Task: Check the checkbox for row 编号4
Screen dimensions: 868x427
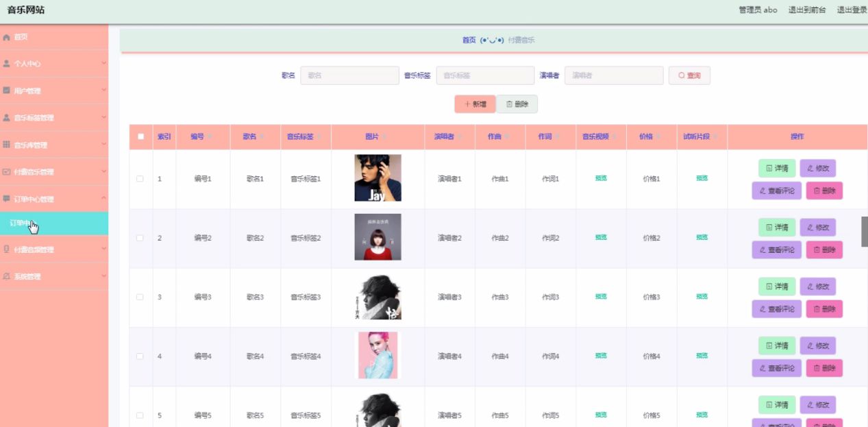Action: [x=140, y=356]
